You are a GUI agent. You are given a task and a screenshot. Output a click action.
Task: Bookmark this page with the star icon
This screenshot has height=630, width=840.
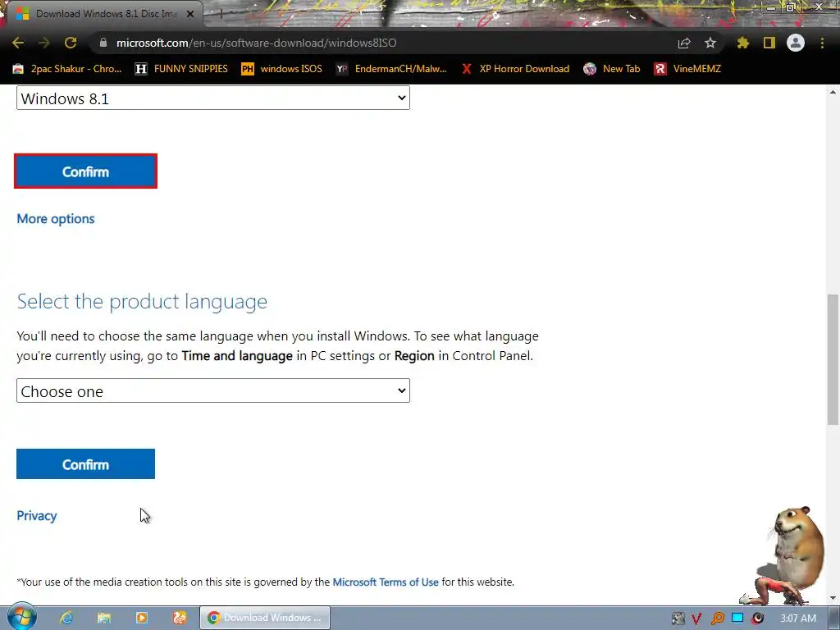tap(710, 43)
